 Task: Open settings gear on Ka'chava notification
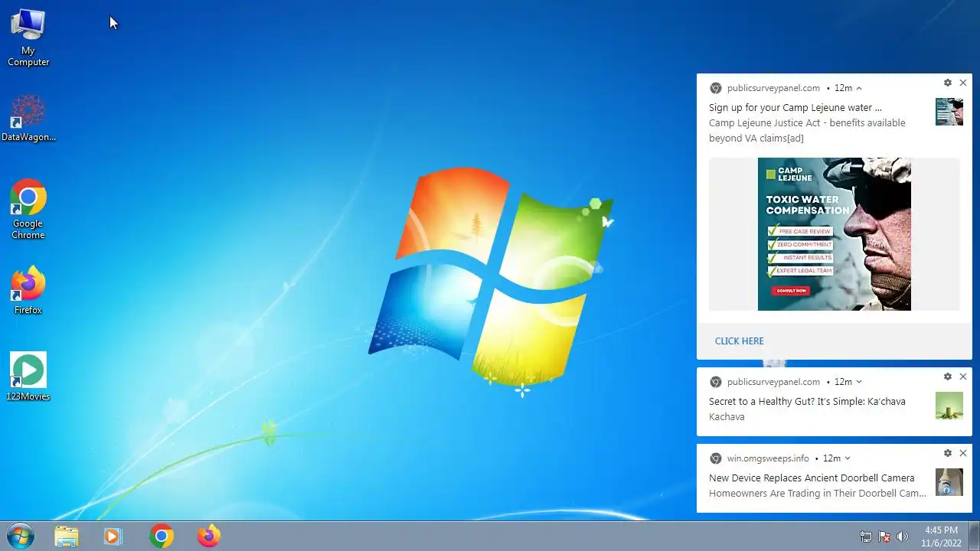pos(948,377)
